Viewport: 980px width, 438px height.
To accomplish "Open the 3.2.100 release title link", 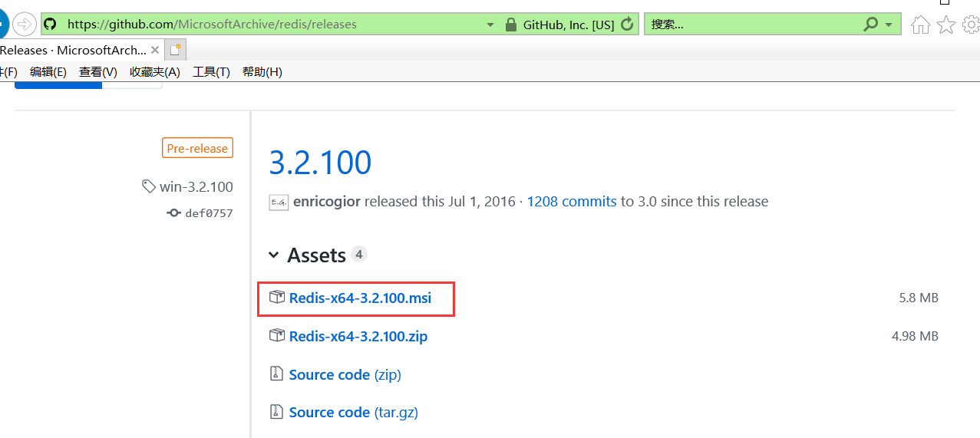I will (x=320, y=163).
